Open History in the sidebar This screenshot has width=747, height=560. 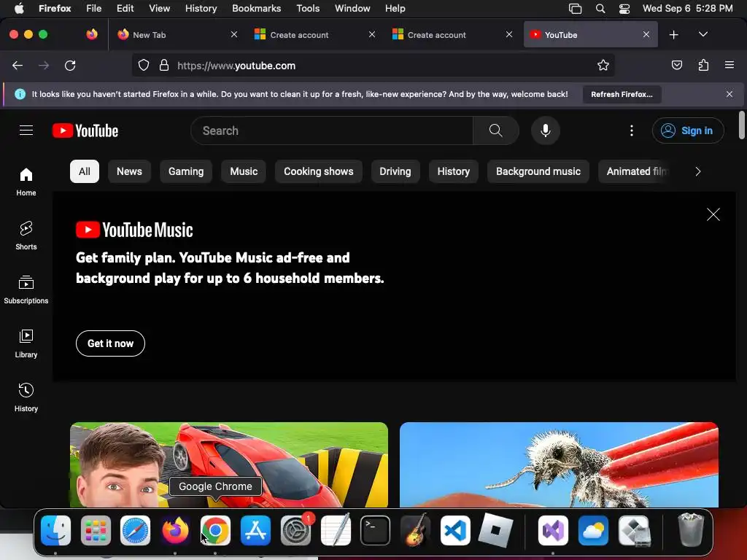(x=26, y=397)
